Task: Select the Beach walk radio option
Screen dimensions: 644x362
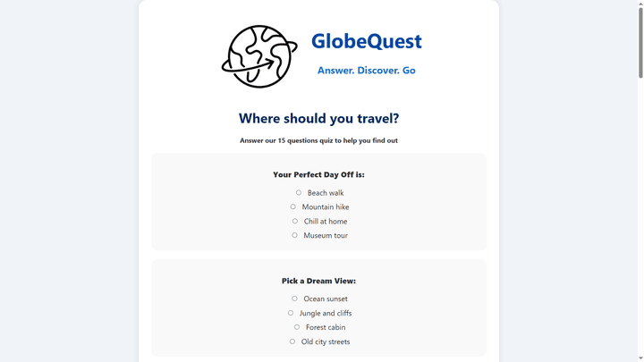Action: [299, 192]
